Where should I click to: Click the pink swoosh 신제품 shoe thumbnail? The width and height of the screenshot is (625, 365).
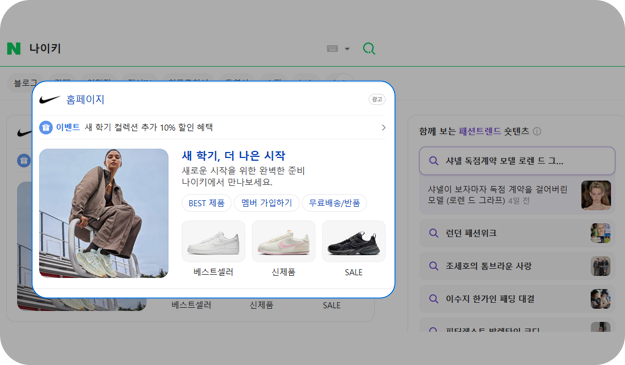coord(283,241)
